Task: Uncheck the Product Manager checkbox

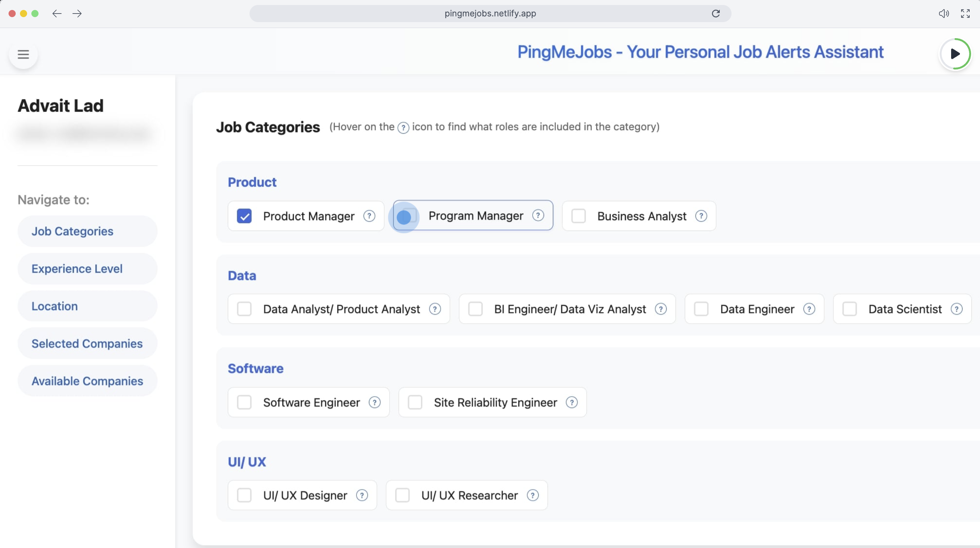Action: click(244, 216)
